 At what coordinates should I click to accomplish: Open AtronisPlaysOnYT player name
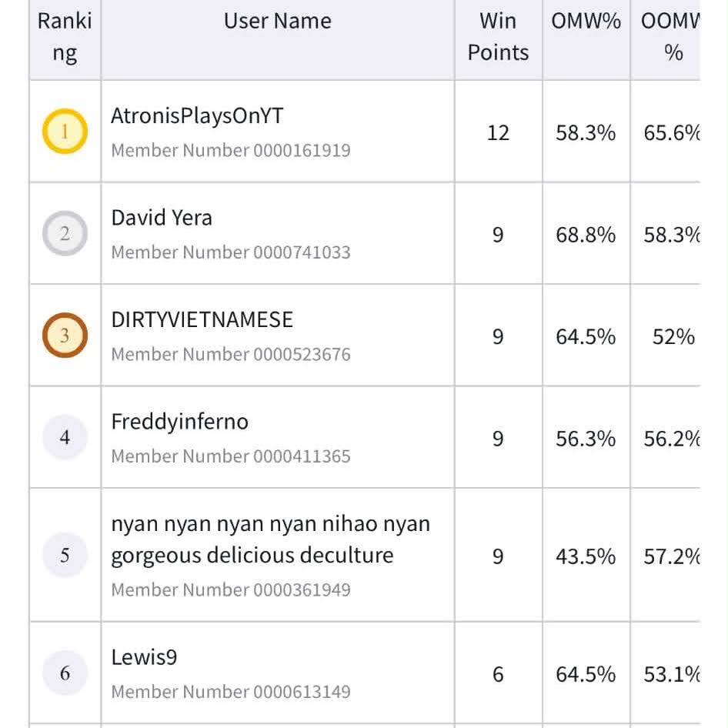(197, 115)
